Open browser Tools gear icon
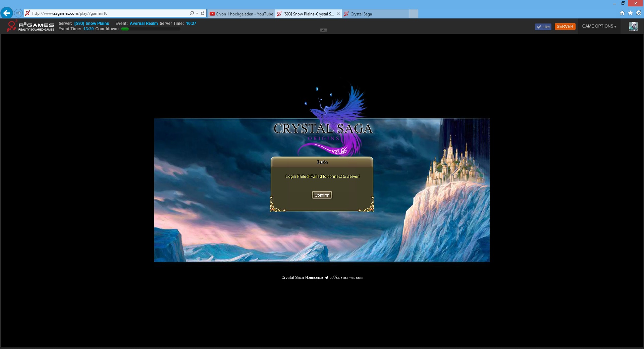Image resolution: width=644 pixels, height=349 pixels. (639, 13)
